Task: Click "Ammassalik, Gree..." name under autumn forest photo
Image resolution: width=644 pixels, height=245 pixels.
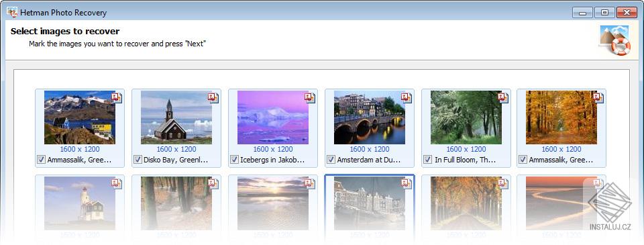Action: 561,160
